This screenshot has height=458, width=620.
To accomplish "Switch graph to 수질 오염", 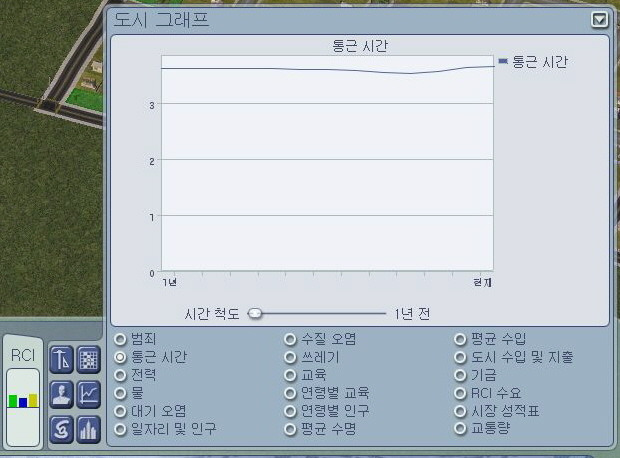I will 290,339.
